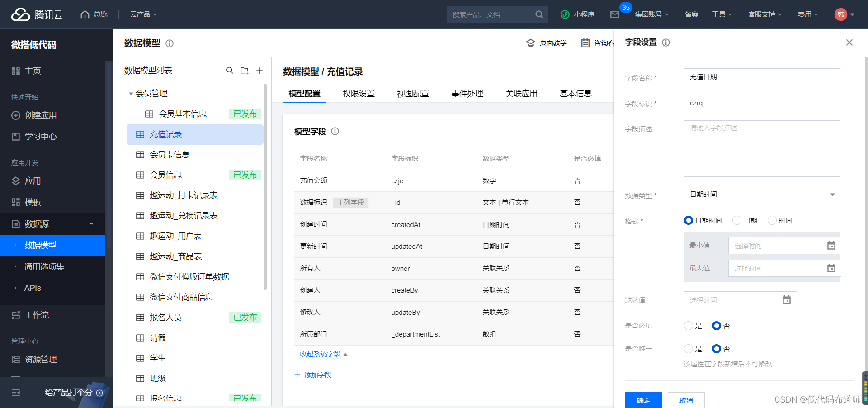The height and width of the screenshot is (408, 868).
Task: Set 是否唯一 to 否
Action: point(717,349)
